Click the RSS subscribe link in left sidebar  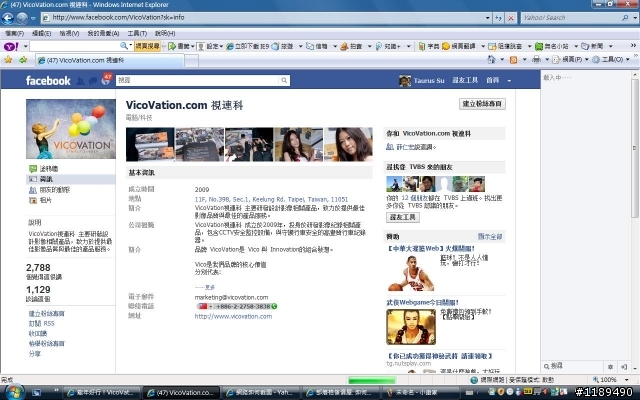pyautogui.click(x=41, y=323)
